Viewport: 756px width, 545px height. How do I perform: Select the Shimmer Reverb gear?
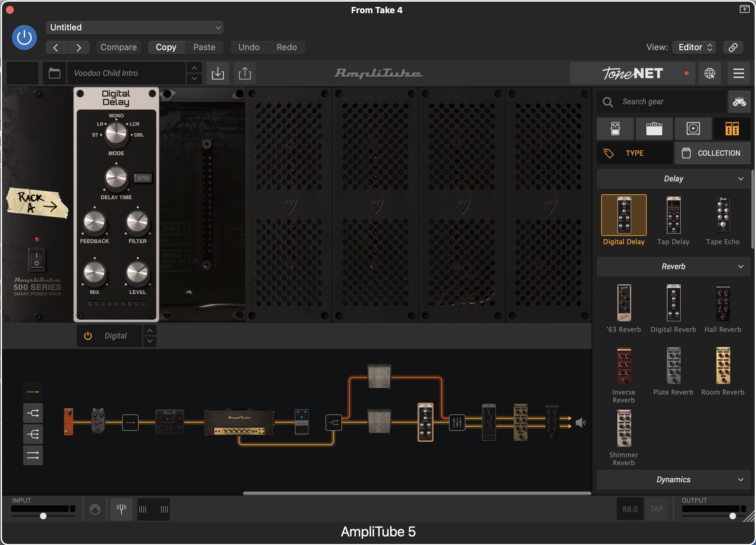click(x=624, y=429)
